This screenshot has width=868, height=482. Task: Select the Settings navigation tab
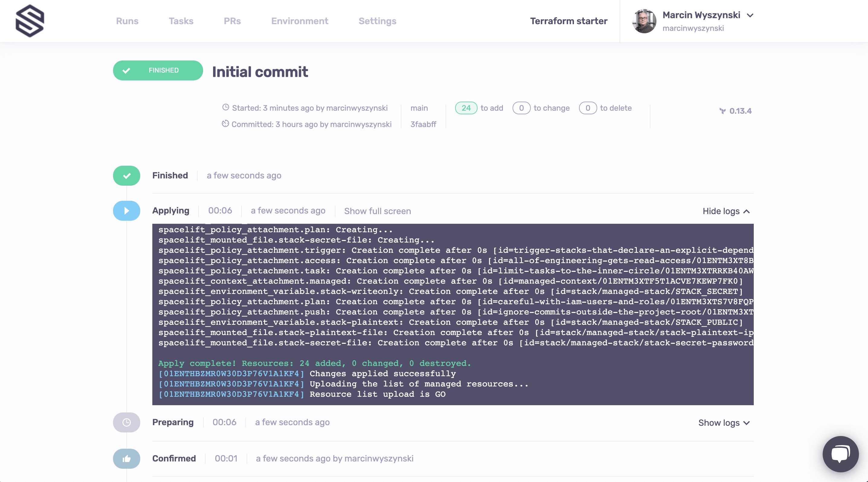[377, 21]
